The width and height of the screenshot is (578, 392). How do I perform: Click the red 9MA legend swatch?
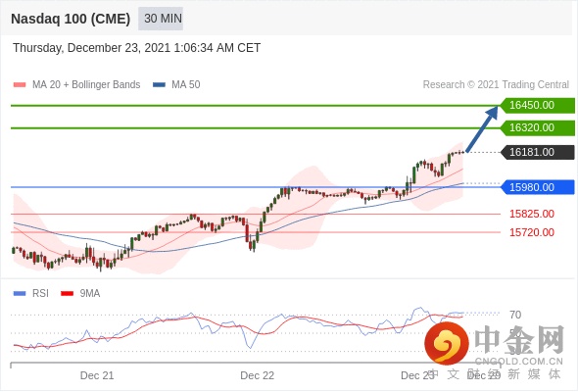tap(67, 294)
